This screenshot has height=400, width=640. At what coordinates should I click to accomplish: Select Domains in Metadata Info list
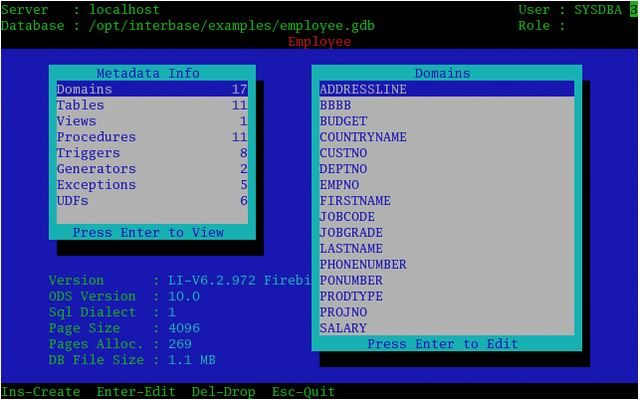point(152,89)
